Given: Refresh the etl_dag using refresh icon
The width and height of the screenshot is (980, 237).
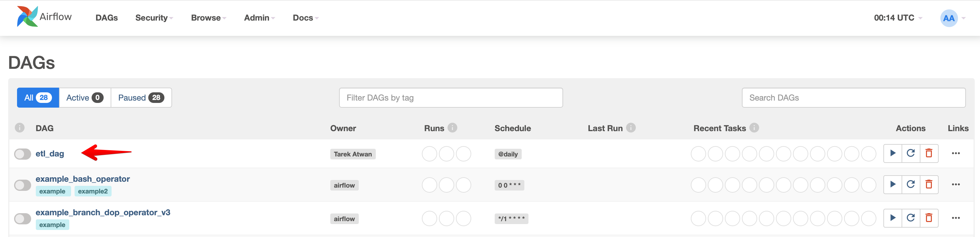Looking at the screenshot, I should [911, 153].
